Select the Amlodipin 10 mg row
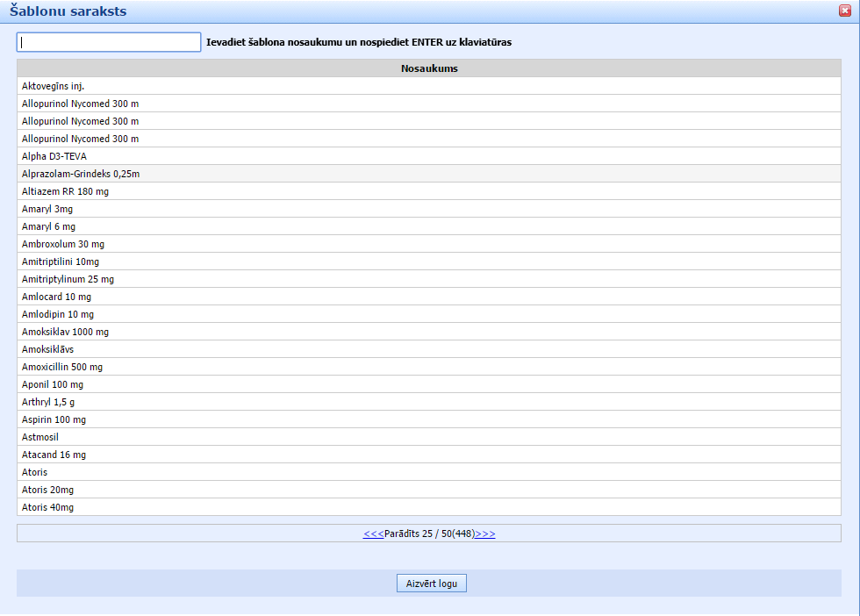This screenshot has height=616, width=860. [x=58, y=314]
